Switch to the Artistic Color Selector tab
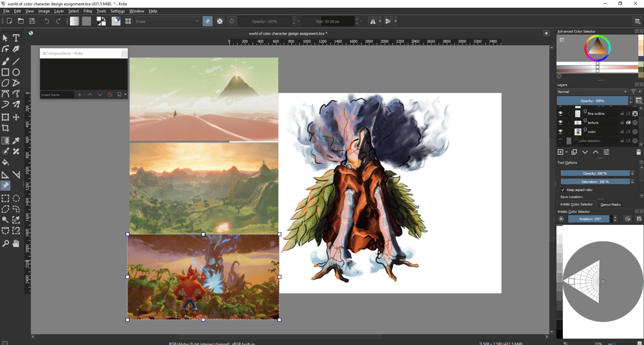 coord(576,204)
